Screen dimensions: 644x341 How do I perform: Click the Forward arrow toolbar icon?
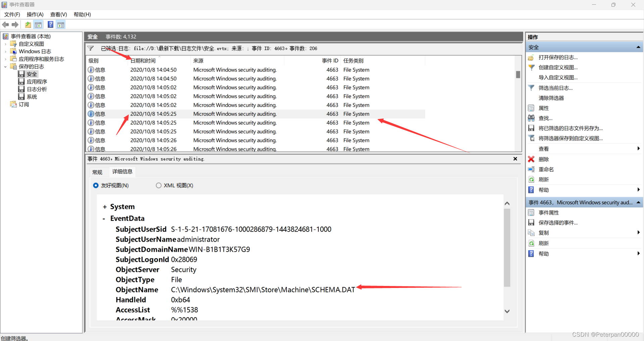coord(15,25)
